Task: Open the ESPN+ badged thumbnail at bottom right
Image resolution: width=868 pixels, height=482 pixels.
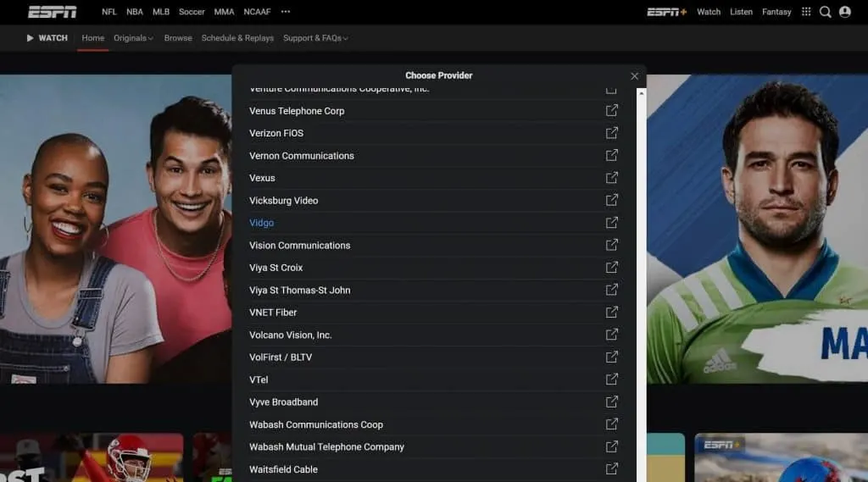Action: [x=781, y=457]
